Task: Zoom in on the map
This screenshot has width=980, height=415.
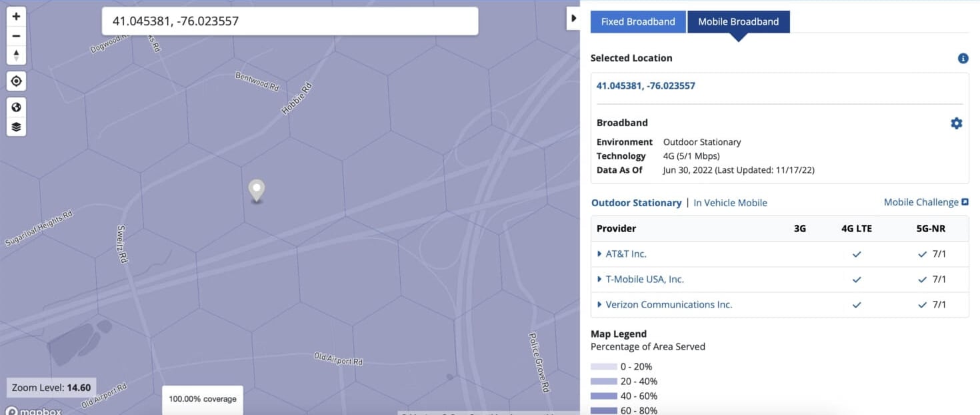Action: [x=16, y=17]
